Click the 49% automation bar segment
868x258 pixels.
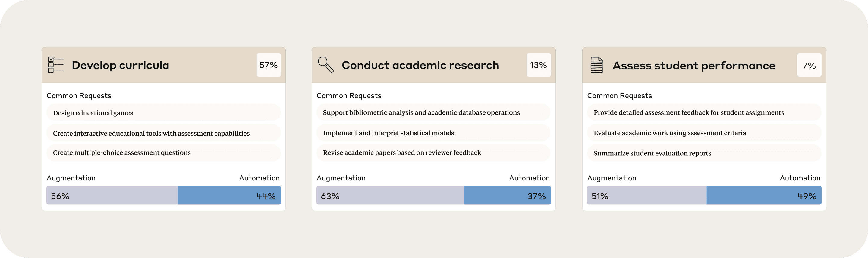[763, 195]
